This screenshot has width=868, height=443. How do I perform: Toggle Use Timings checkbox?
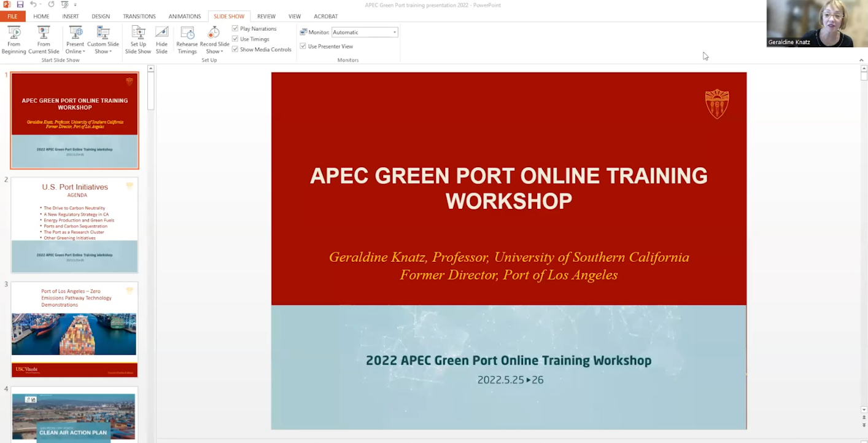(235, 39)
